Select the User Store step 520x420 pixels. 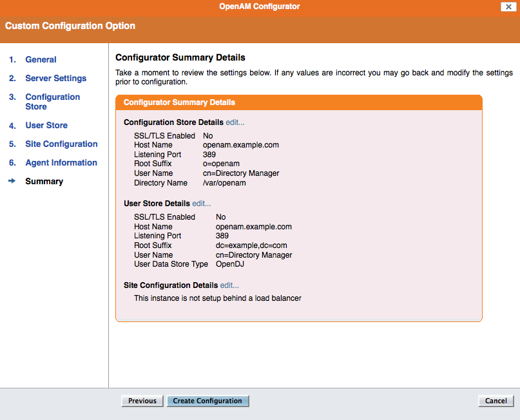(x=46, y=126)
